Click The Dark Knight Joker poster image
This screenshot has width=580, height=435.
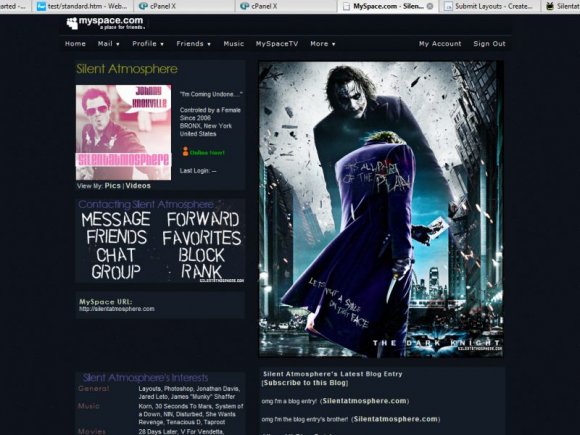(x=381, y=209)
